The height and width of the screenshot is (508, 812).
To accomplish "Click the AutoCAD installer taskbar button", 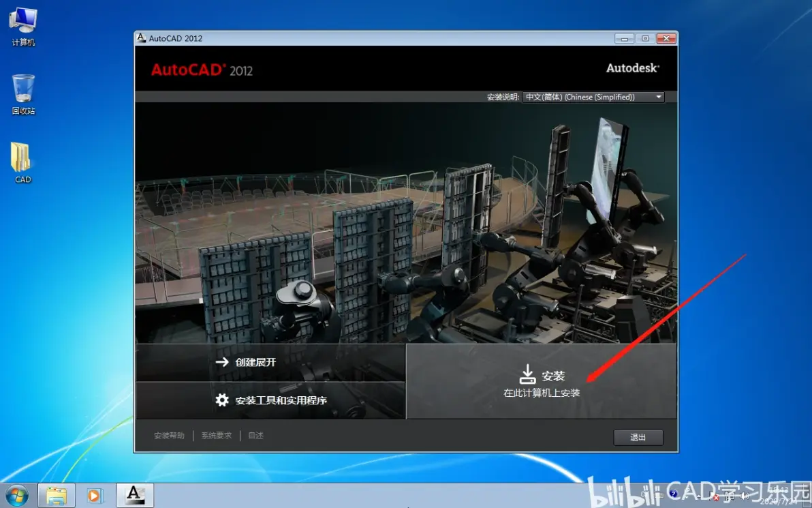I will pyautogui.click(x=135, y=496).
